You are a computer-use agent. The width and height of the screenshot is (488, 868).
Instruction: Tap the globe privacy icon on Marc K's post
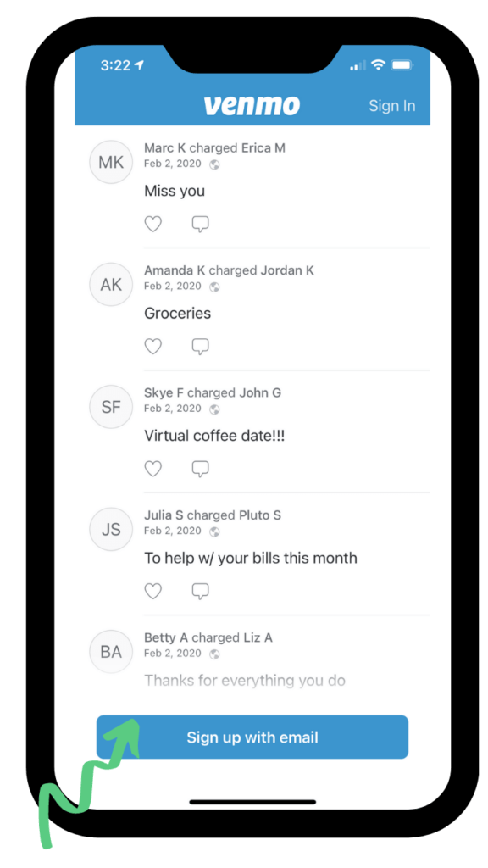point(214,164)
